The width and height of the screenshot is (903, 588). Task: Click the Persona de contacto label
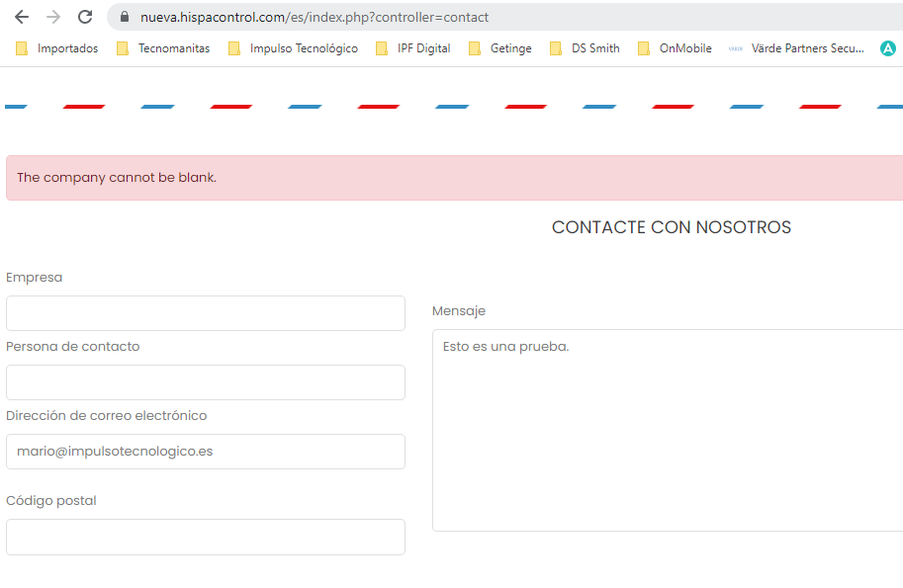[72, 346]
